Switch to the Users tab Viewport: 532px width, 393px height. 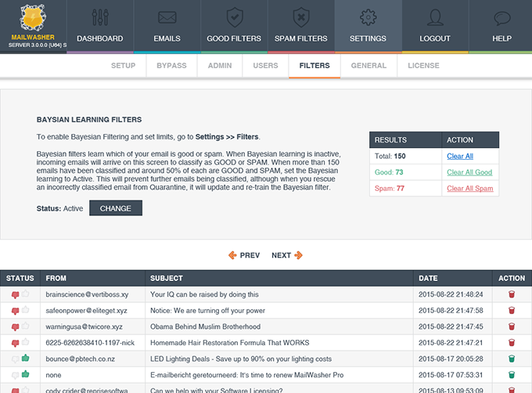265,66
